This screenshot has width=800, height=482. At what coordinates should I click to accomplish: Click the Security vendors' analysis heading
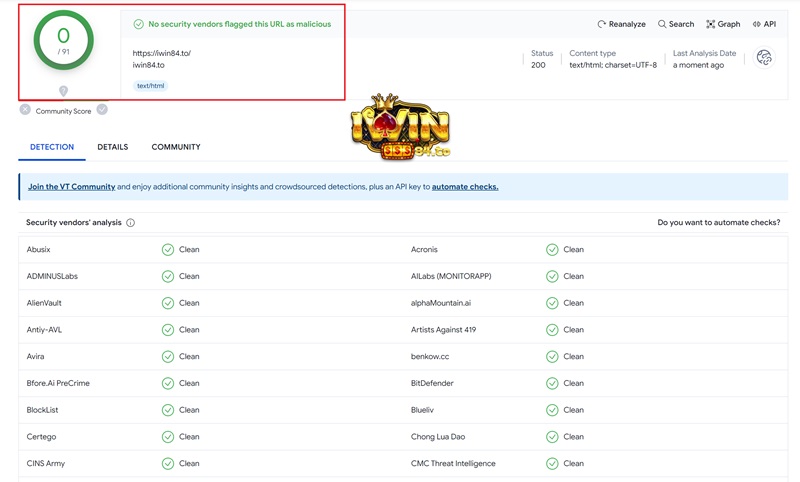(x=74, y=222)
